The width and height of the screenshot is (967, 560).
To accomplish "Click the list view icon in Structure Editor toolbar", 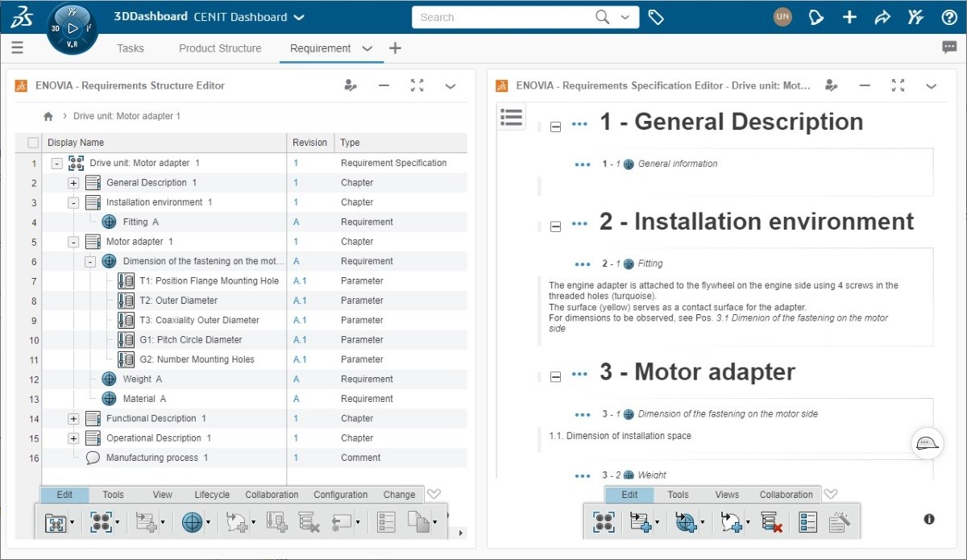I will click(387, 522).
